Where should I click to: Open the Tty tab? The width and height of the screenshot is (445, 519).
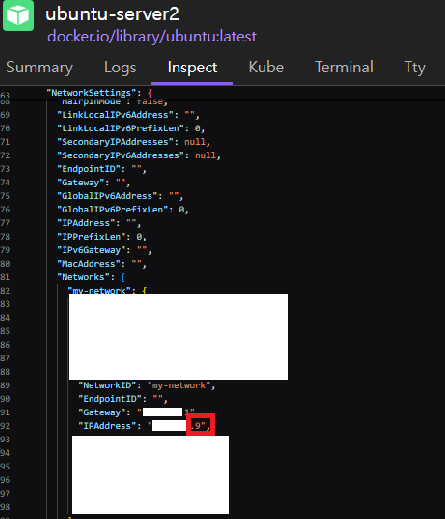coord(415,68)
